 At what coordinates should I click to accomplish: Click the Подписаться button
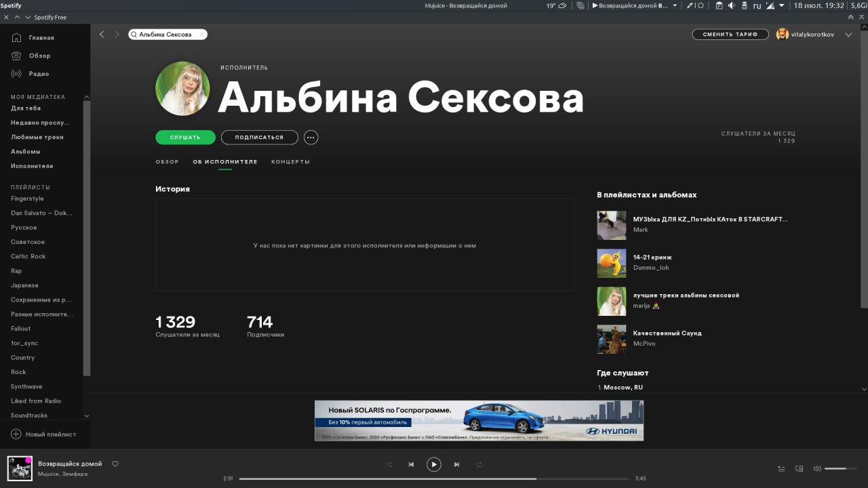pos(259,138)
